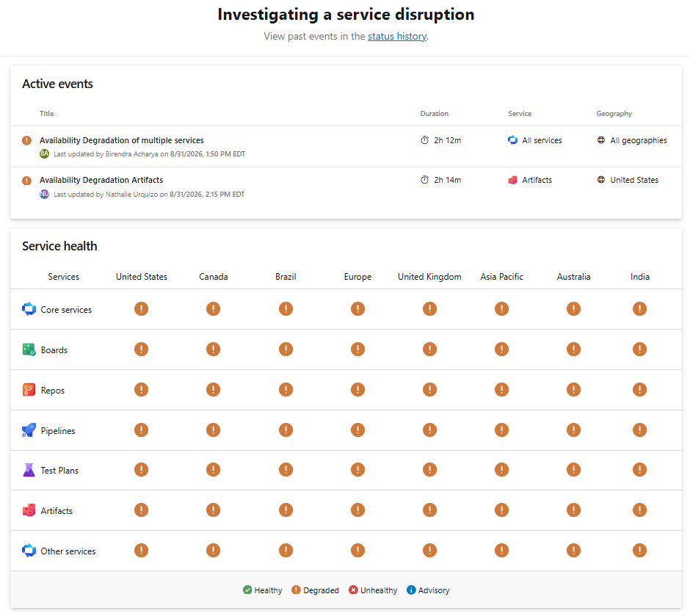Open Boards Canada degraded status

(x=213, y=349)
